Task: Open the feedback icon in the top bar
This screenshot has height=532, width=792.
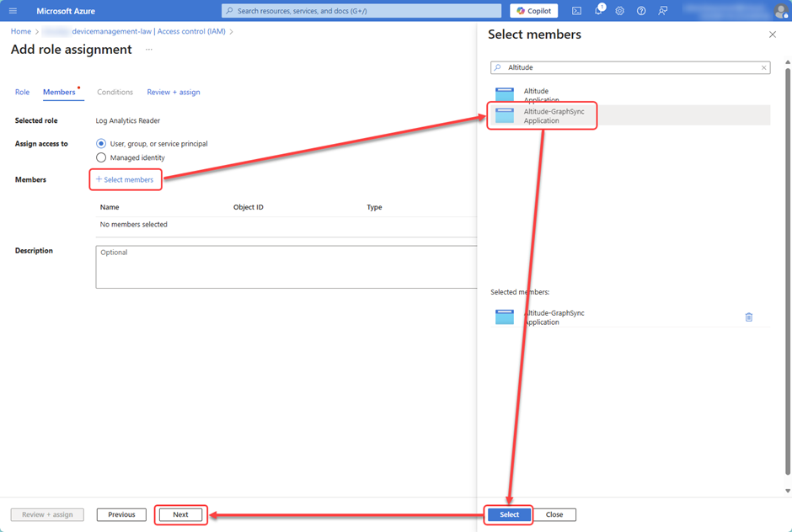Action: pyautogui.click(x=663, y=10)
